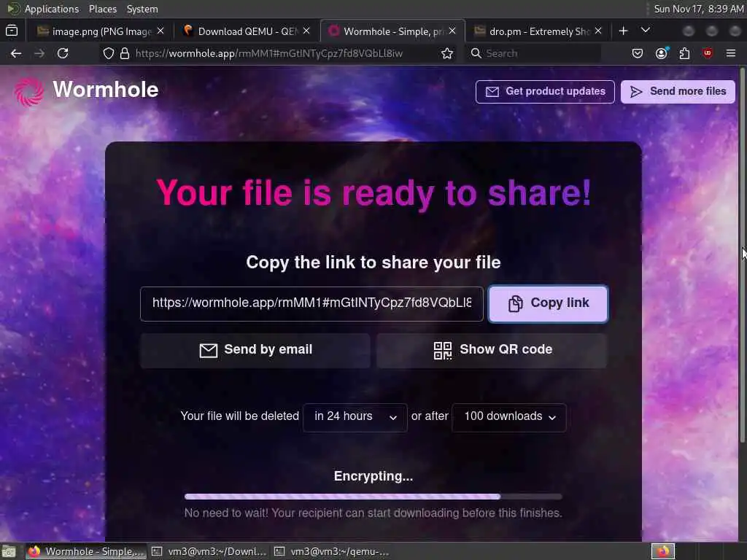Viewport: 747px width, 560px height.
Task: Reload the Wormhole page
Action: (63, 53)
